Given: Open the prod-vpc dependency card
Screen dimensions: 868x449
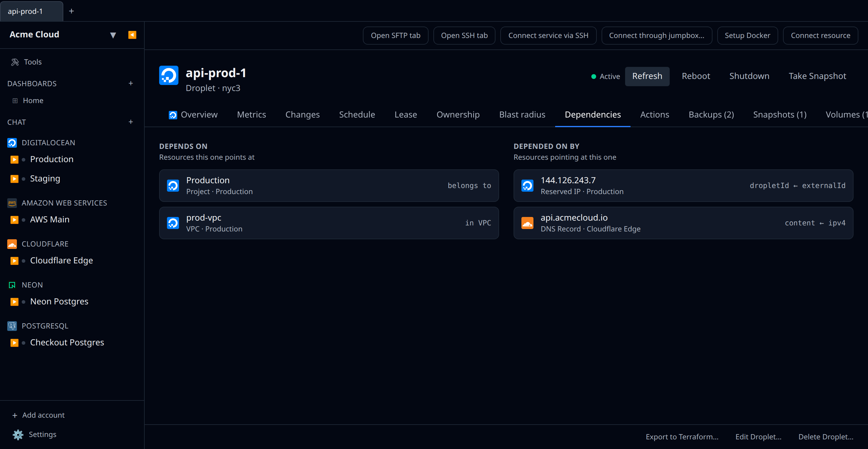Looking at the screenshot, I should coord(329,223).
